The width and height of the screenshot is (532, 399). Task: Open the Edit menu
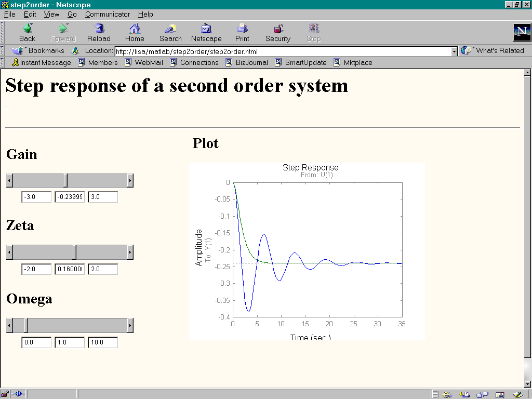click(30, 14)
